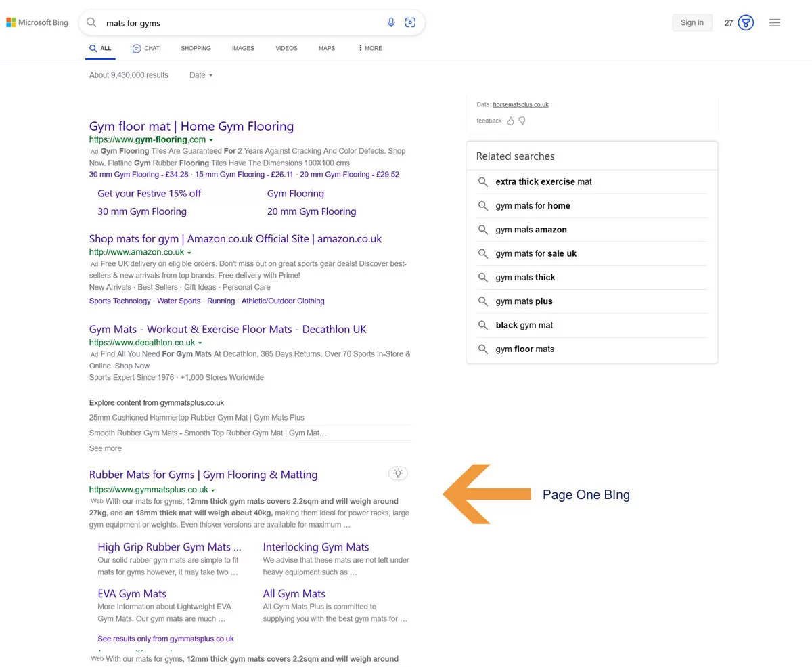The image size is (812, 667).
Task: Switch to the Shopping tab
Action: [x=196, y=48]
